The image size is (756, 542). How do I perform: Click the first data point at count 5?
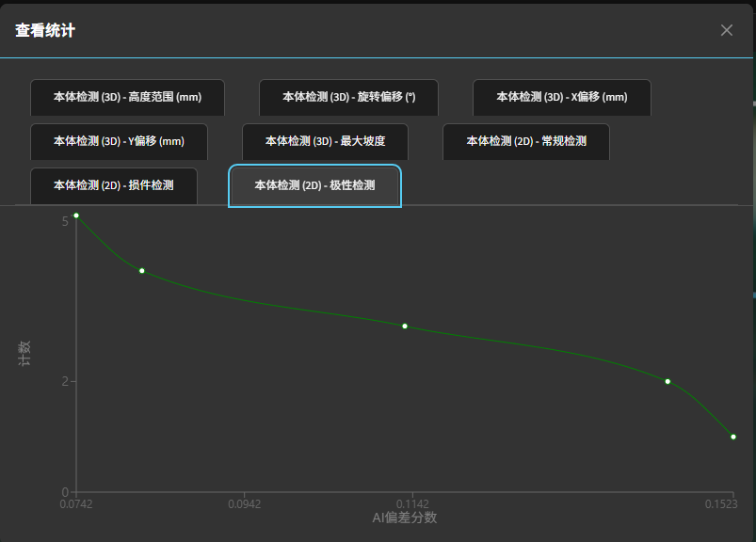pyautogui.click(x=76, y=215)
